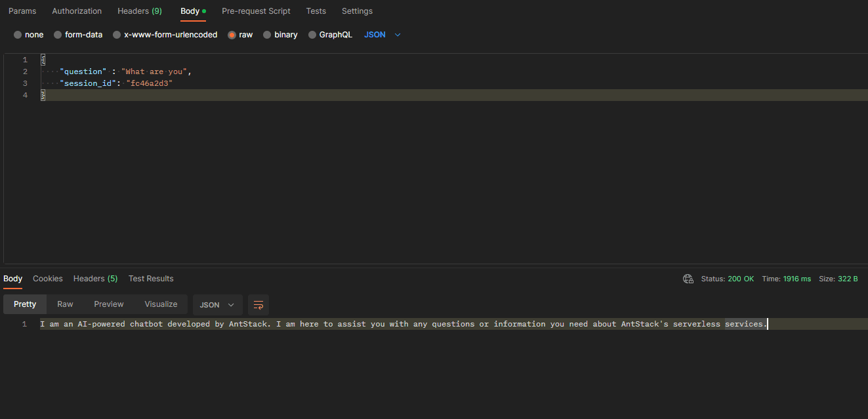Open the Params tab

(x=22, y=11)
